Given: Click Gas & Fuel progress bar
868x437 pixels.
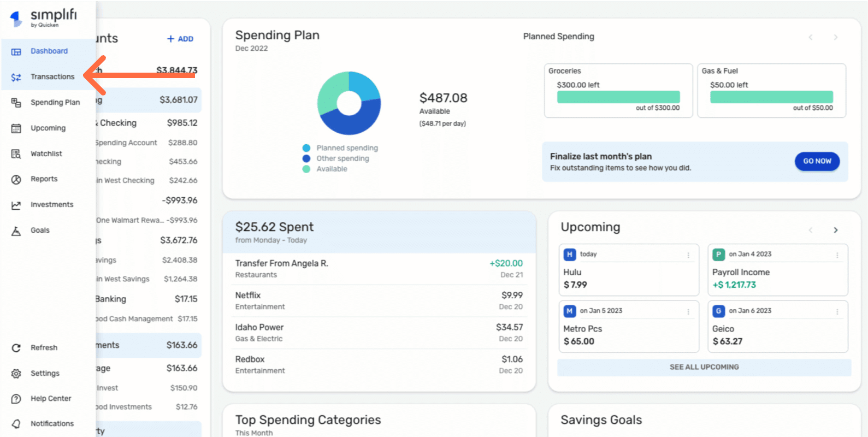Looking at the screenshot, I should pyautogui.click(x=771, y=97).
